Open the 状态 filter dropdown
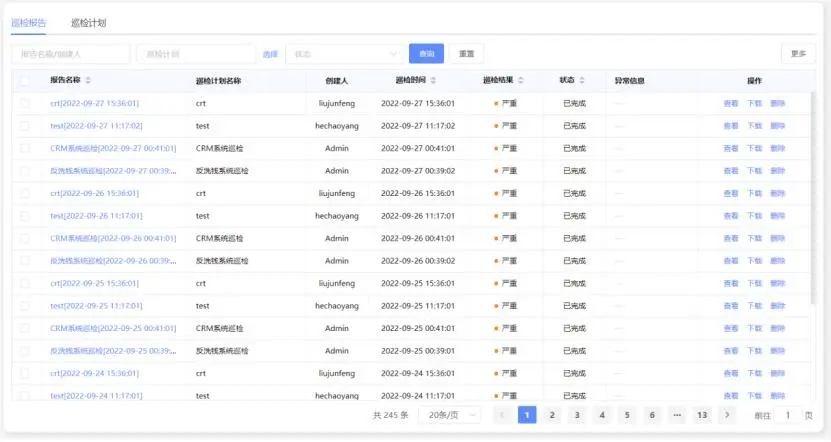Viewport: 831px width, 442px height. click(x=344, y=54)
